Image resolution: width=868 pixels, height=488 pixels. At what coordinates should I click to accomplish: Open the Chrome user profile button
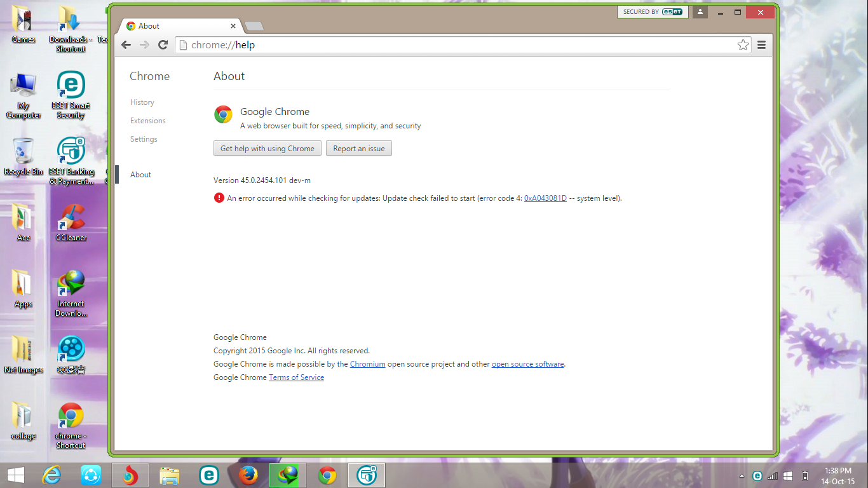click(700, 11)
